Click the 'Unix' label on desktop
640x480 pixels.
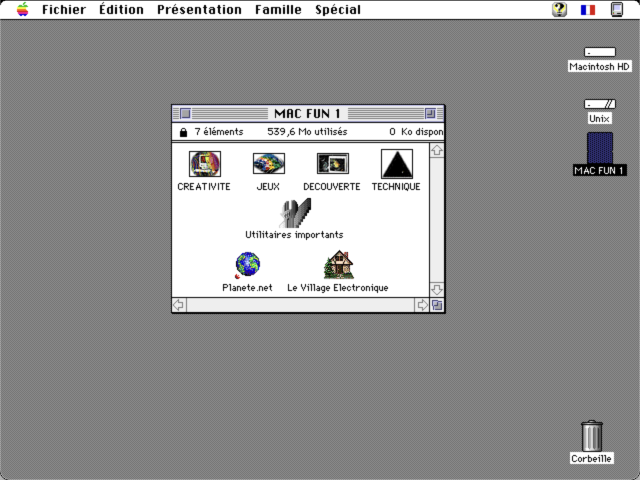(x=599, y=119)
